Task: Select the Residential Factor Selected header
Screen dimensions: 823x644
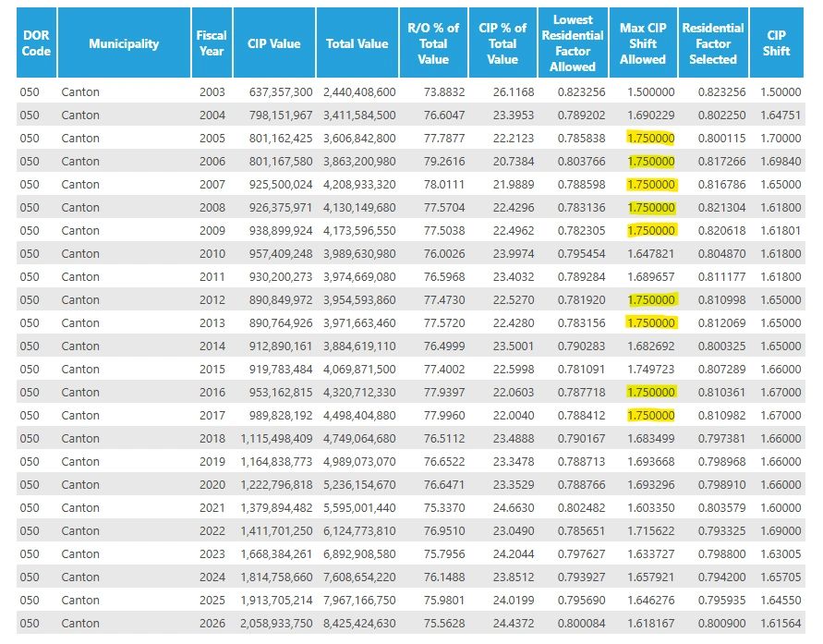Action: point(713,43)
